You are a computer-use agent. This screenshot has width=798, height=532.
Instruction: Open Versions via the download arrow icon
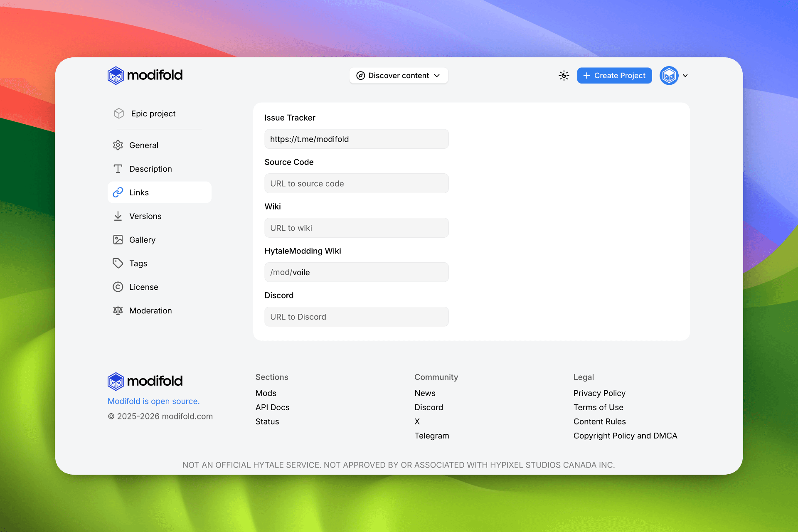(x=118, y=216)
